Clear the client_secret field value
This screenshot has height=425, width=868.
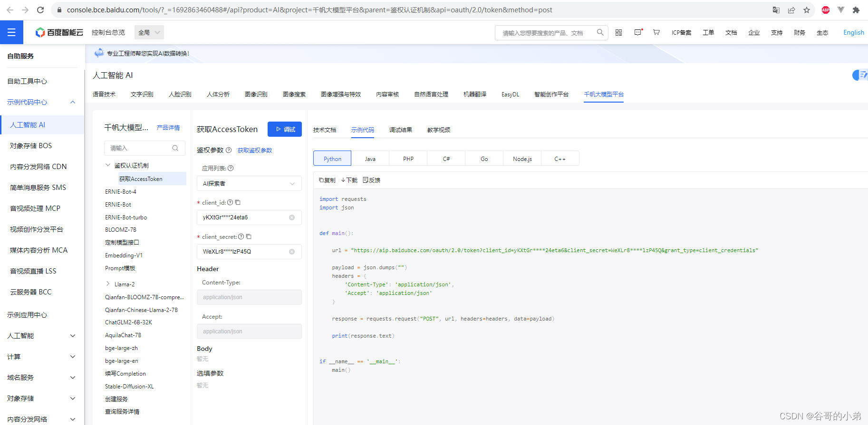[x=292, y=252]
